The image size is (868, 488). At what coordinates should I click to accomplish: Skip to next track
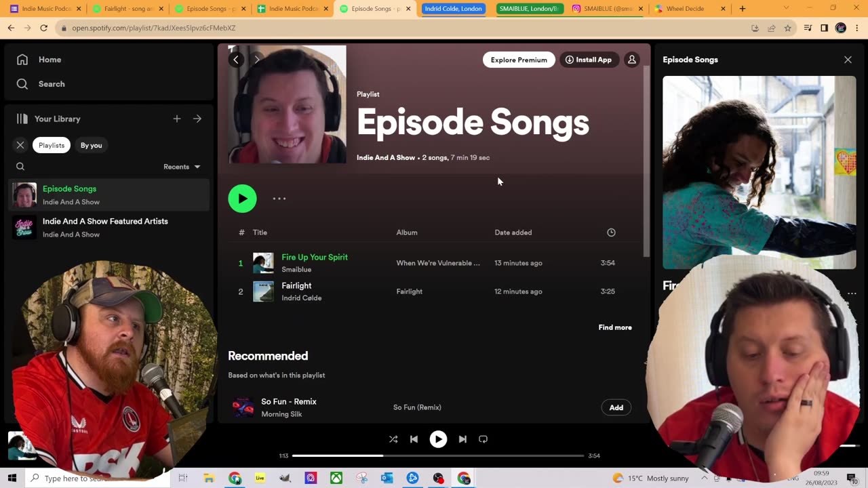(462, 439)
